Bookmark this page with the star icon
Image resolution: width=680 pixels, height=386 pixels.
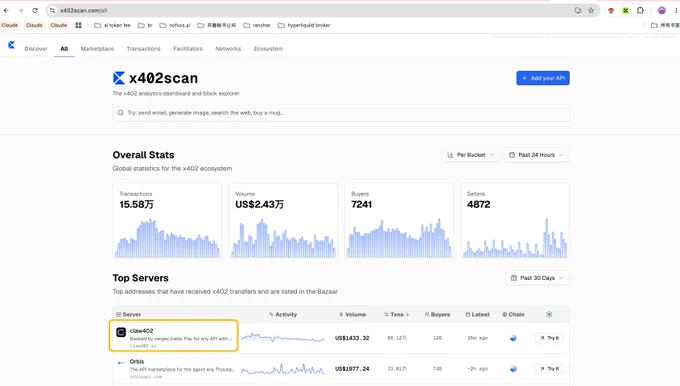pos(591,10)
